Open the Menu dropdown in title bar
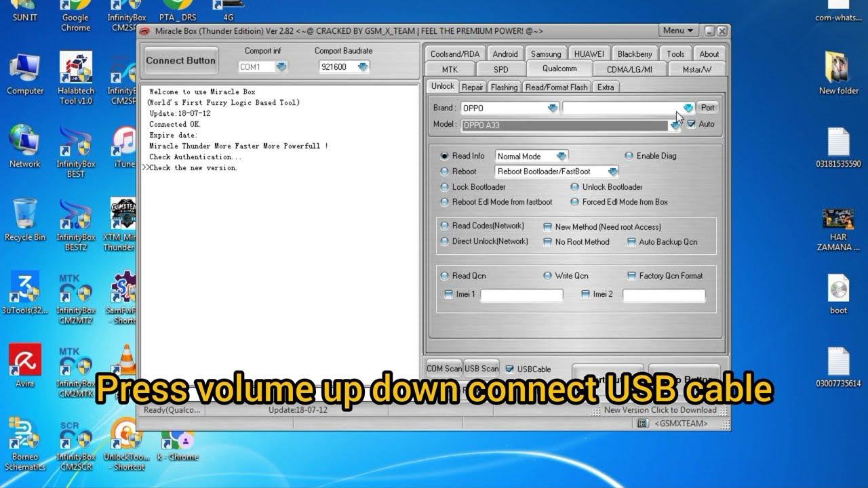 (x=678, y=30)
